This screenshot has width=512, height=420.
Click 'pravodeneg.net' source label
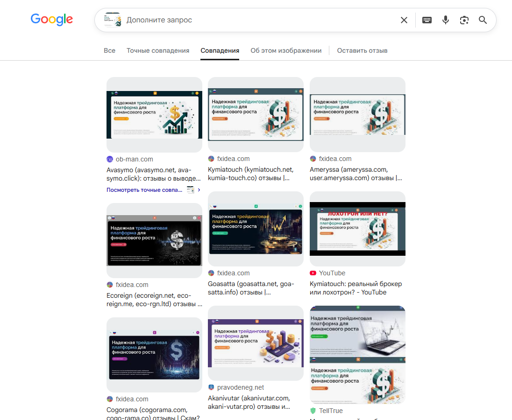[x=241, y=387]
